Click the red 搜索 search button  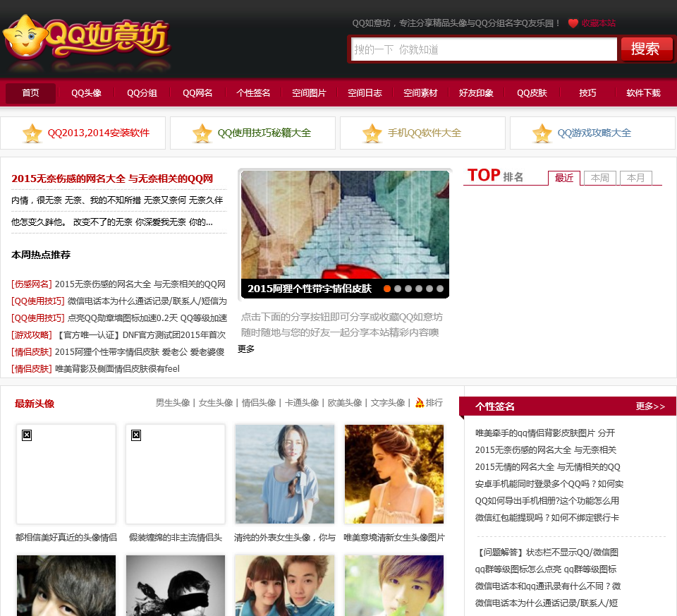pyautogui.click(x=647, y=49)
